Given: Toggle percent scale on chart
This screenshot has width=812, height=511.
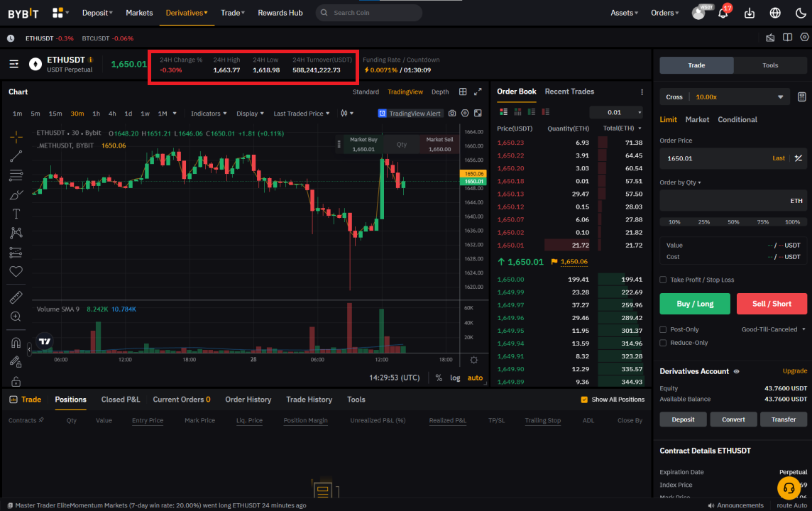Looking at the screenshot, I should (x=439, y=378).
